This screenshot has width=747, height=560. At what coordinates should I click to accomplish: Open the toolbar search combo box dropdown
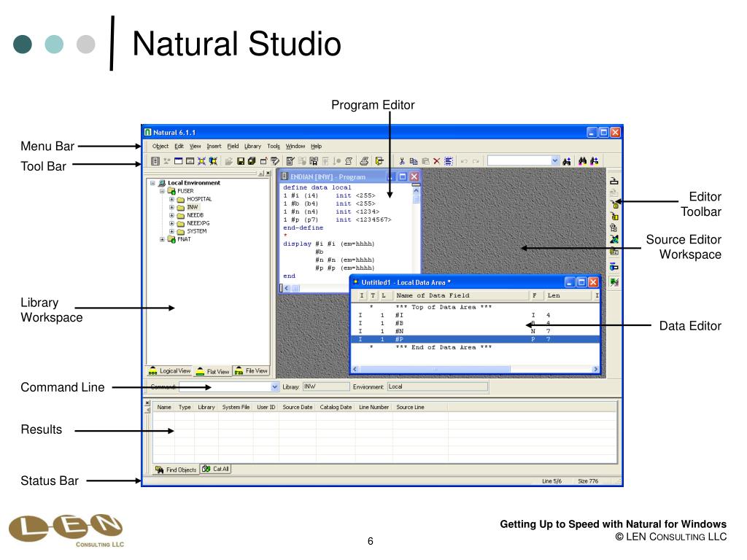pos(554,161)
